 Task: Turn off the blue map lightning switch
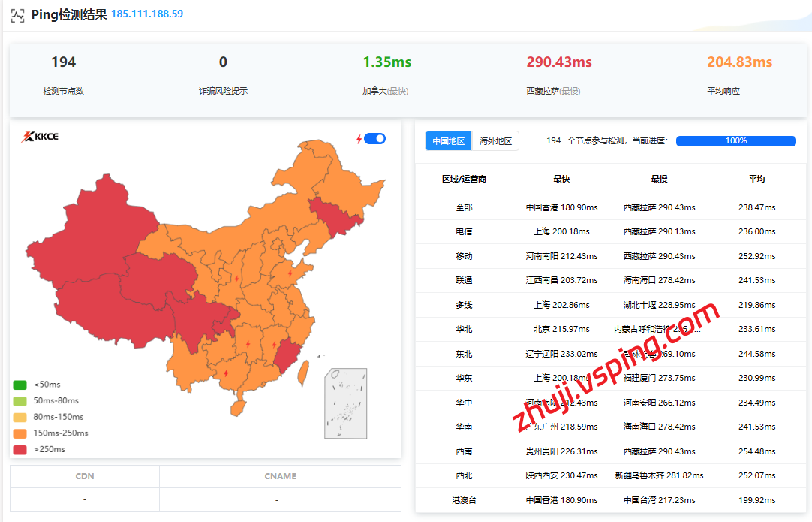(374, 139)
